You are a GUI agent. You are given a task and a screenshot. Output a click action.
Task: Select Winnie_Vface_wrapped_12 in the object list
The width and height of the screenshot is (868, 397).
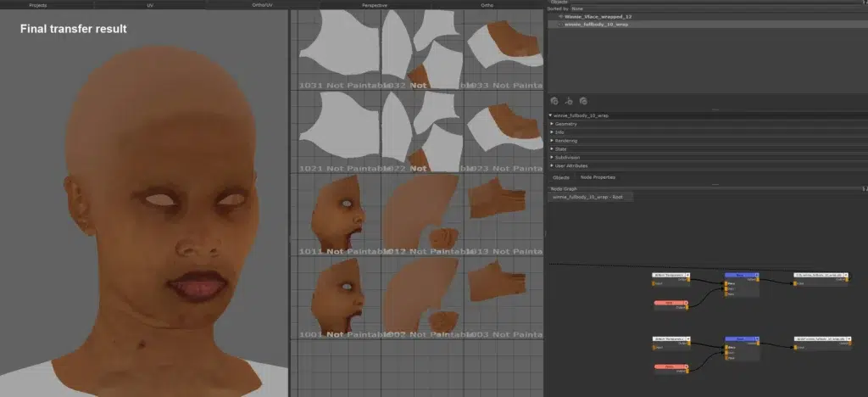click(598, 17)
